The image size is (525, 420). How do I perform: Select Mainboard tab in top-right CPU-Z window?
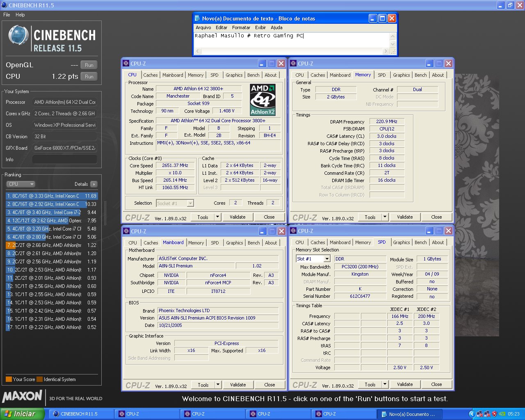pos(340,75)
